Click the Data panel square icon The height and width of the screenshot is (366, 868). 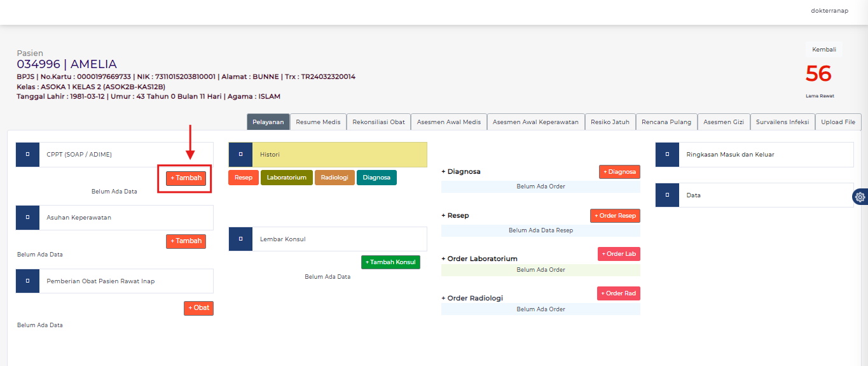666,195
